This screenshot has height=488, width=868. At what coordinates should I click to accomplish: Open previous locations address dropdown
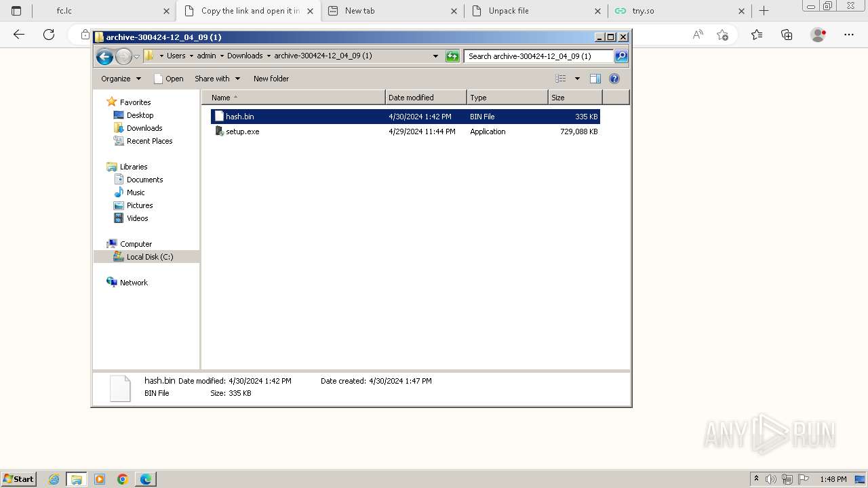pyautogui.click(x=435, y=56)
